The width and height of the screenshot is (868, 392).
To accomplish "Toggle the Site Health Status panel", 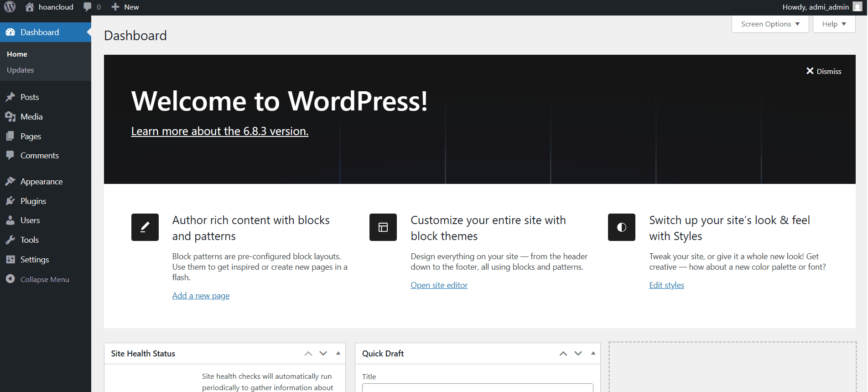I will [x=338, y=353].
